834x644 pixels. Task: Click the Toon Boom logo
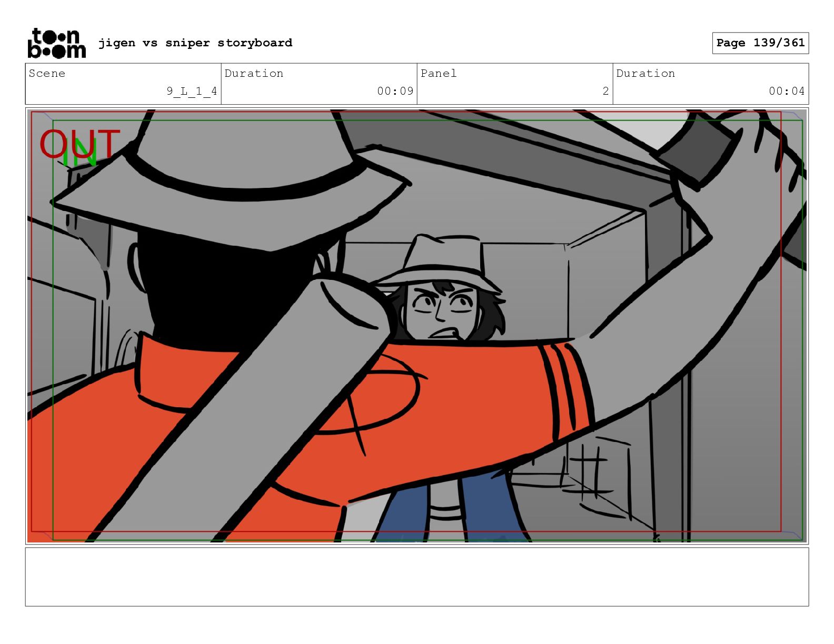[56, 43]
